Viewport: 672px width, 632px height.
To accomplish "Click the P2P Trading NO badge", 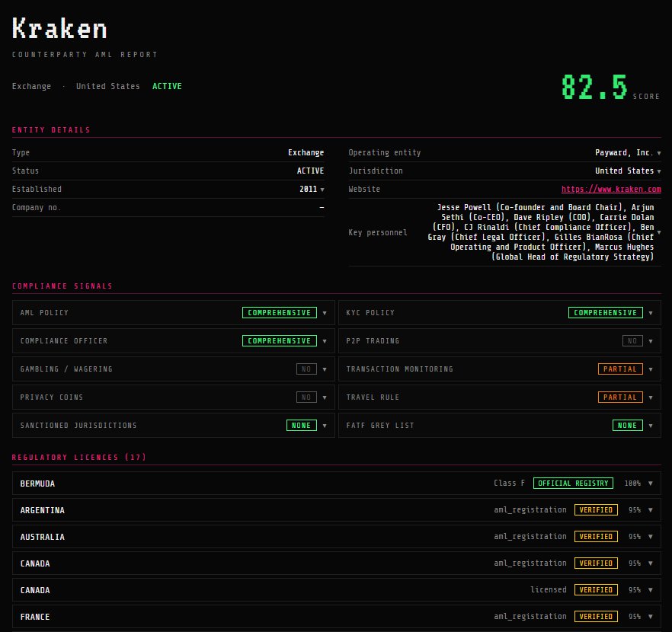I will tap(632, 341).
